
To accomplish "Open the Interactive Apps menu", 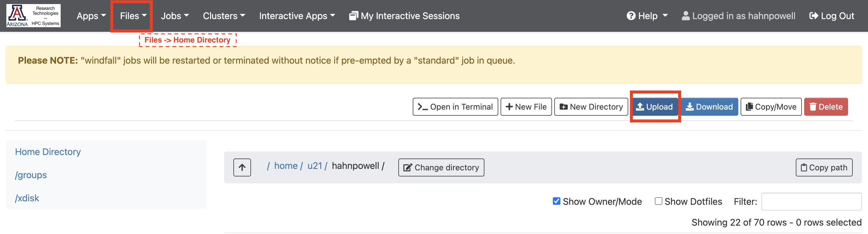I will [x=297, y=16].
